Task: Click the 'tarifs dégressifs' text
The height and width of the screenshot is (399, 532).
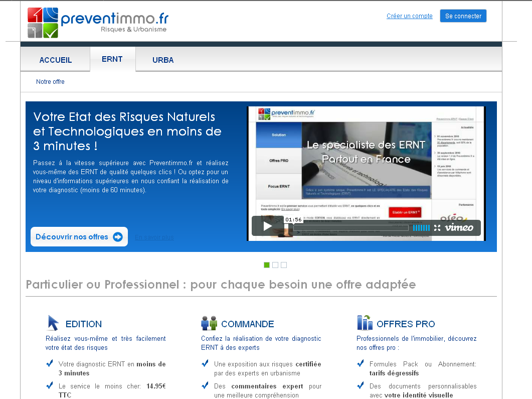Action: point(394,373)
